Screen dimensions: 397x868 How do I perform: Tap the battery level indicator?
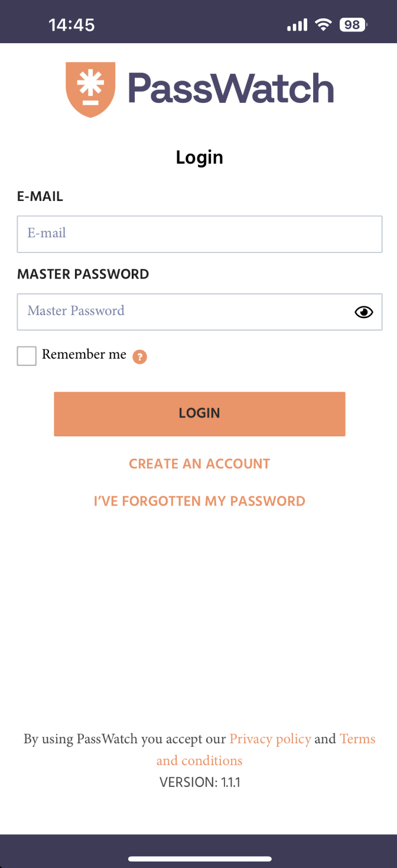click(353, 25)
